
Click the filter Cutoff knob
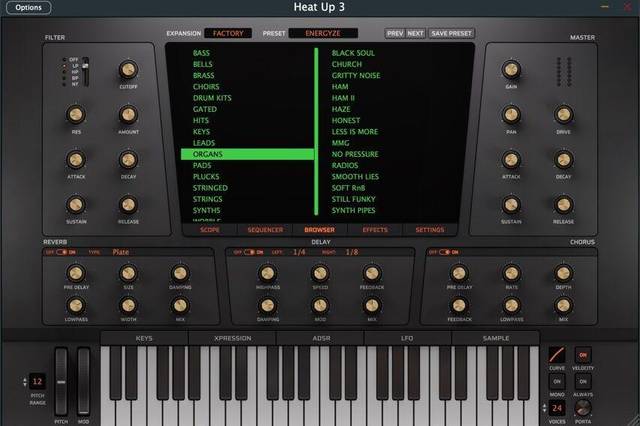tap(128, 70)
